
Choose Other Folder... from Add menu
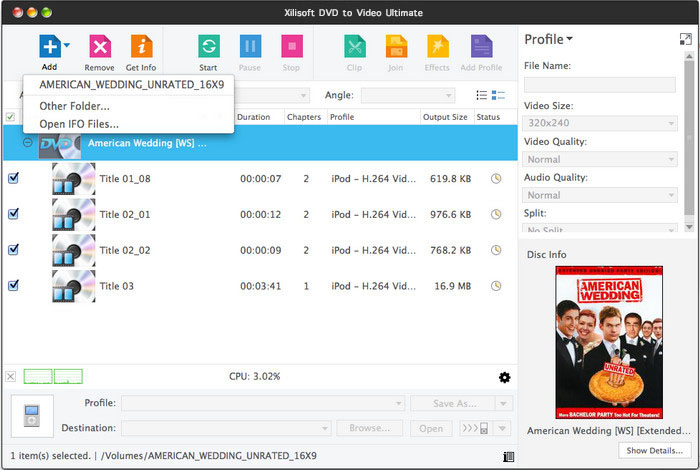(75, 106)
